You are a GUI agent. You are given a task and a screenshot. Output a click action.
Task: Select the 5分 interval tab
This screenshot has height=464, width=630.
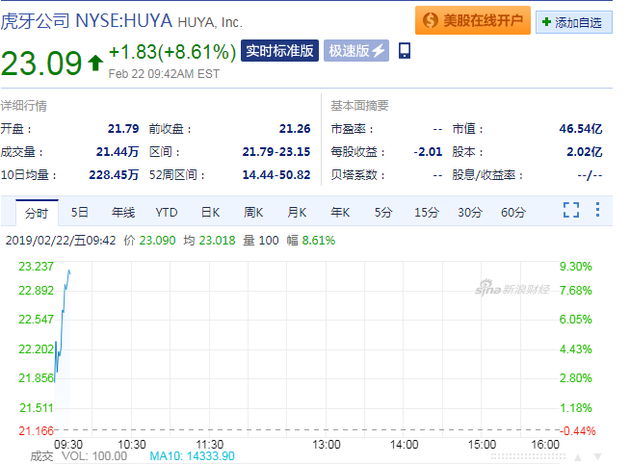click(383, 212)
